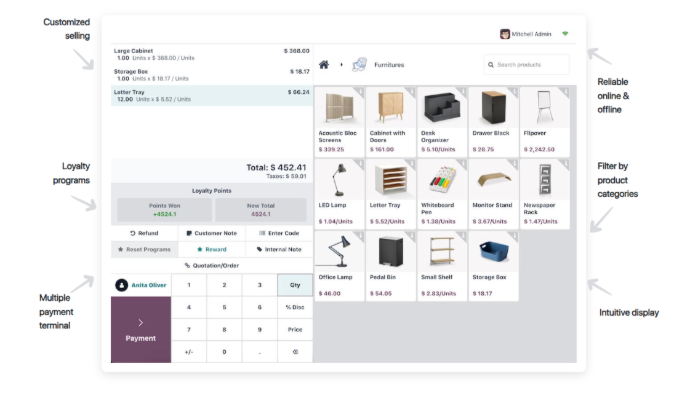Go to the home category icon

point(324,65)
